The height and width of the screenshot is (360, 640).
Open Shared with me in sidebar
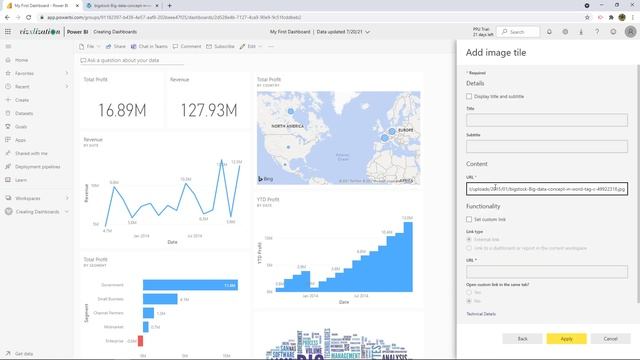click(x=31, y=153)
